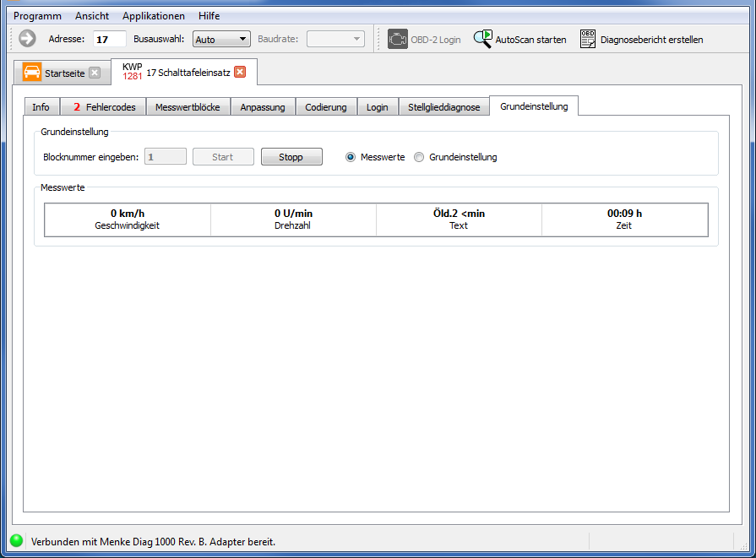
Task: Open the Busauswahl Auto dropdown
Action: pos(221,39)
